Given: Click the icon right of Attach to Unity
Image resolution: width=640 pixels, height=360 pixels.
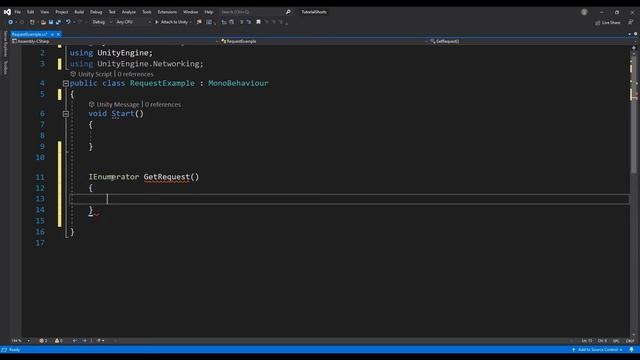Looking at the screenshot, I should tap(199, 22).
